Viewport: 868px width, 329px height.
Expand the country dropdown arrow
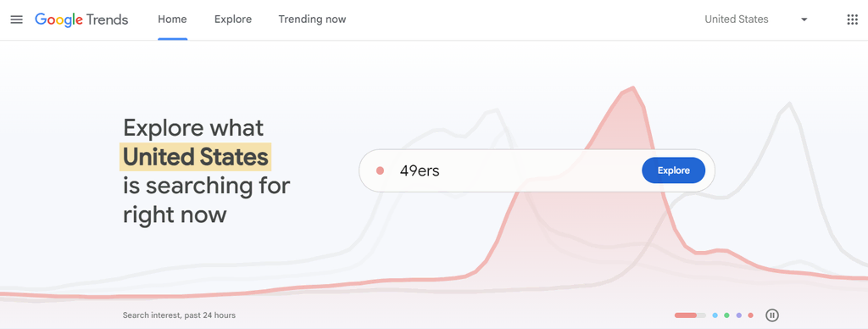click(804, 20)
